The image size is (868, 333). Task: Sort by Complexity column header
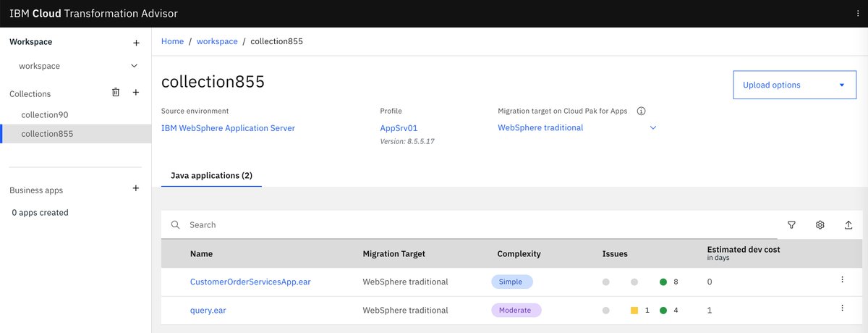click(x=519, y=254)
